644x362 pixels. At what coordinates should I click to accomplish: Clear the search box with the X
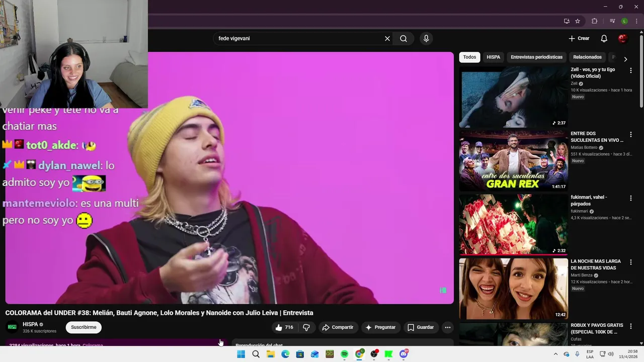387,38
